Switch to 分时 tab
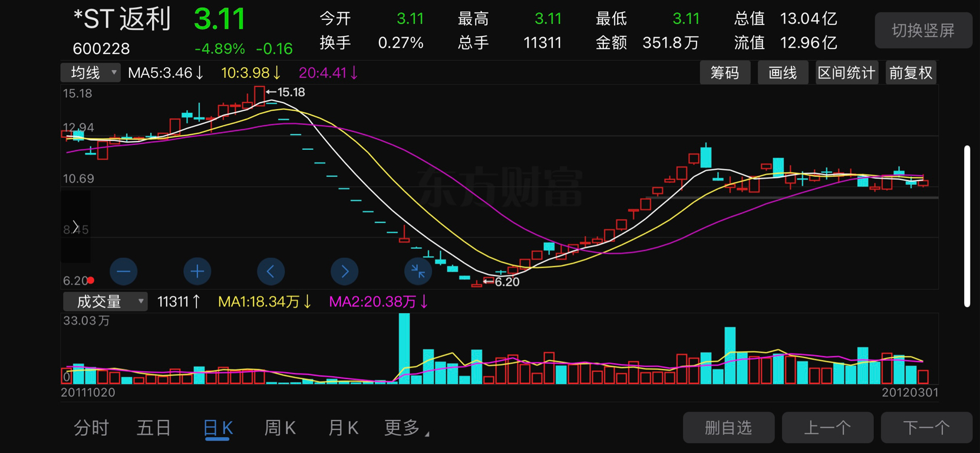 [x=91, y=428]
